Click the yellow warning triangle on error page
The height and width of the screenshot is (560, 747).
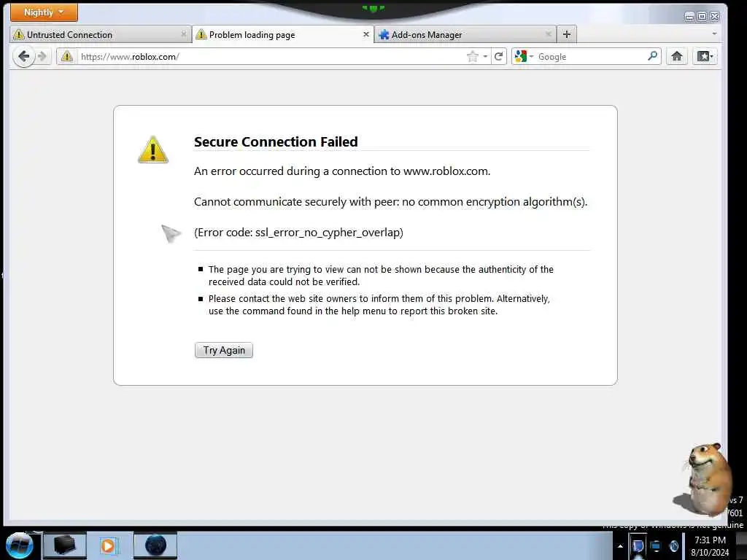pos(153,149)
